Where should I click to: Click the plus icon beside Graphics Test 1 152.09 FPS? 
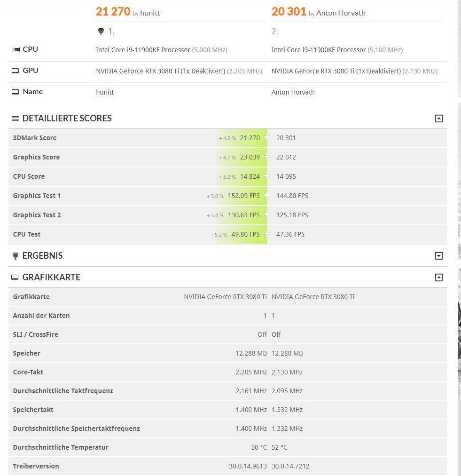266,195
